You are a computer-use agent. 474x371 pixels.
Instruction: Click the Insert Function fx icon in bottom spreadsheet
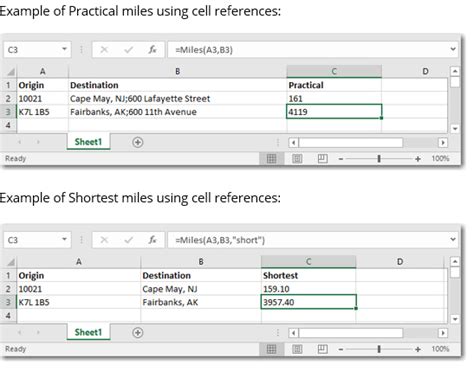(x=152, y=240)
